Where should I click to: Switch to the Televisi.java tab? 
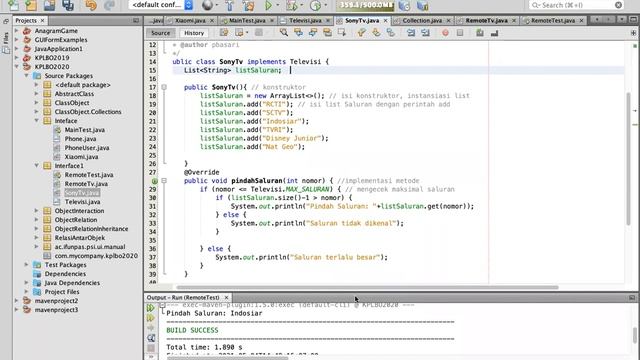point(305,20)
